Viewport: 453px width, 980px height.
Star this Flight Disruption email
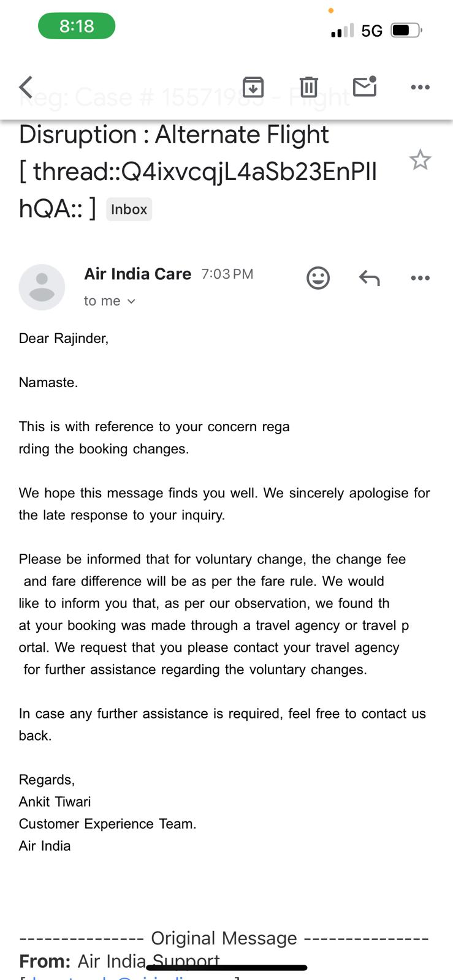[x=420, y=160]
